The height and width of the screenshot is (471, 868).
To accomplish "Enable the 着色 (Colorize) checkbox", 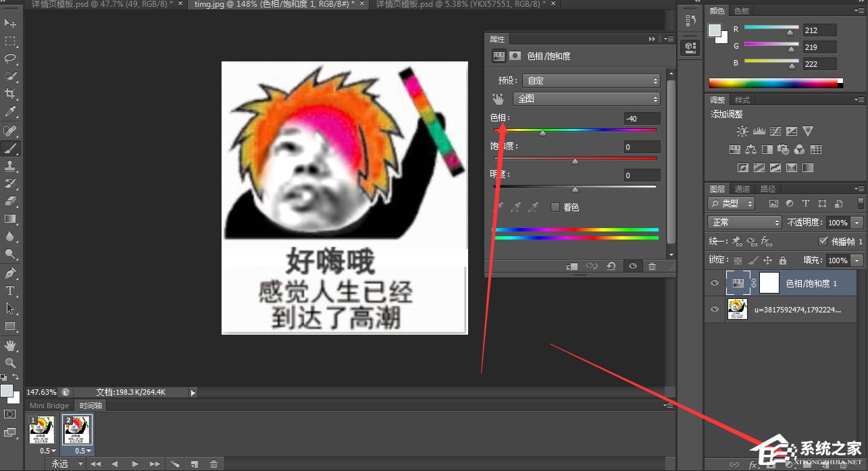I will click(555, 207).
